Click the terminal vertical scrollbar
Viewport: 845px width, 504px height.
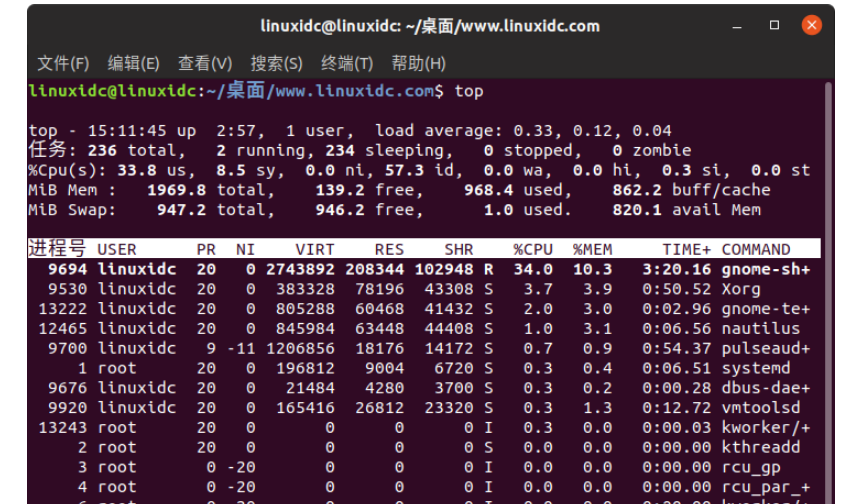click(x=828, y=291)
